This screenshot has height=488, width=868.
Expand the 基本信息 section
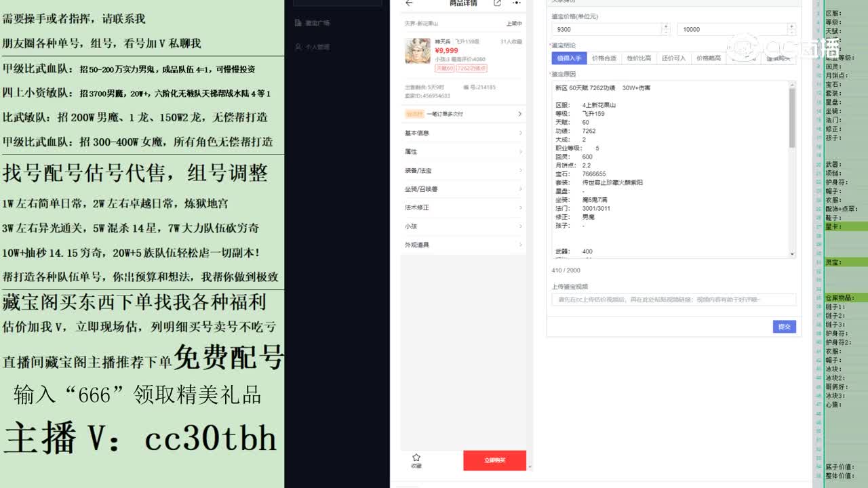point(463,133)
